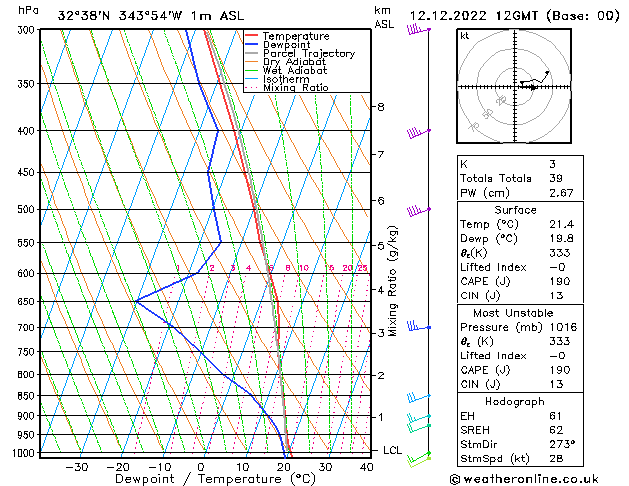Click the Pressure (mb) value 1016
This screenshot has width=629, height=486.
pyautogui.click(x=563, y=327)
